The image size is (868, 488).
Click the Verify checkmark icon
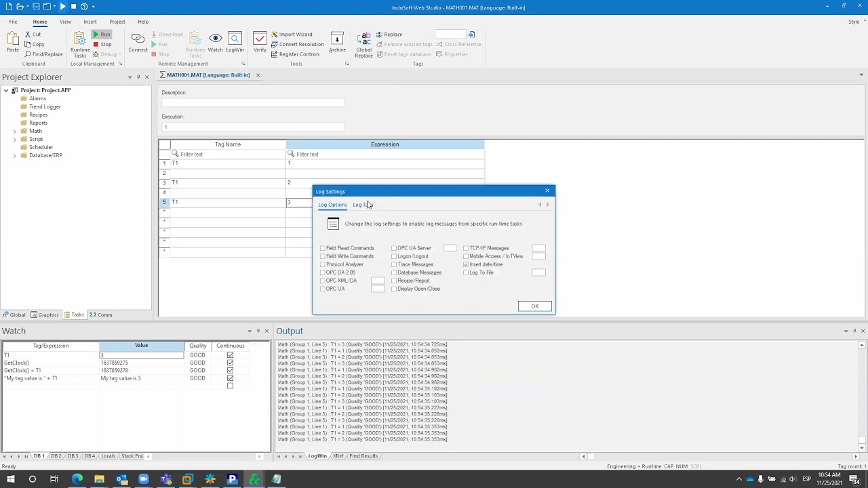click(x=260, y=42)
